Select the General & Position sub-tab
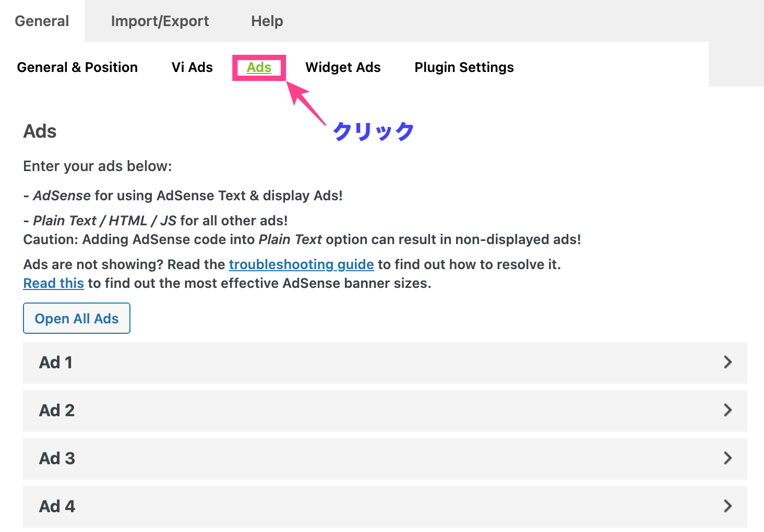The image size is (764, 532). [77, 67]
